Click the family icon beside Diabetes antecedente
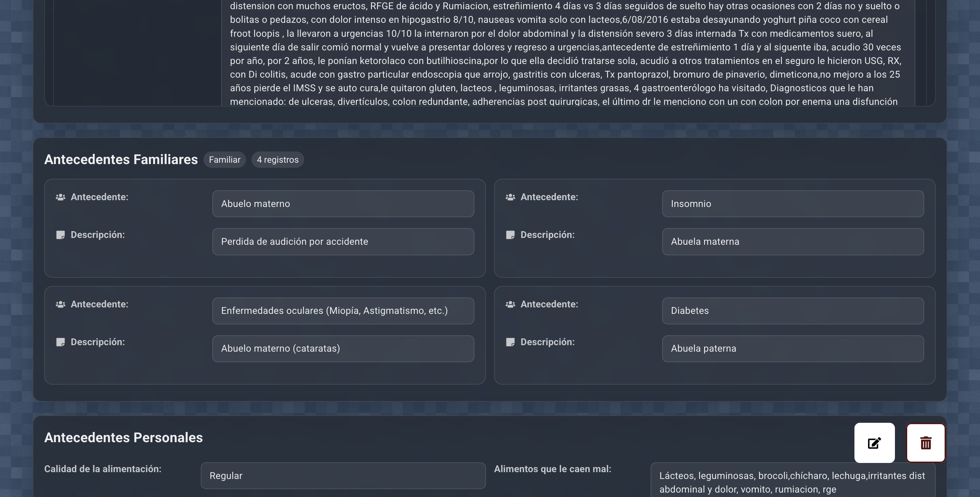Viewport: 980px width, 497px height. coord(510,304)
